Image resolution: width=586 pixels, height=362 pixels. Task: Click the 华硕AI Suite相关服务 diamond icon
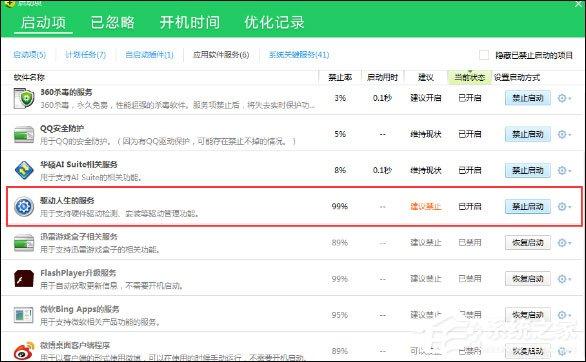pyautogui.click(x=24, y=170)
